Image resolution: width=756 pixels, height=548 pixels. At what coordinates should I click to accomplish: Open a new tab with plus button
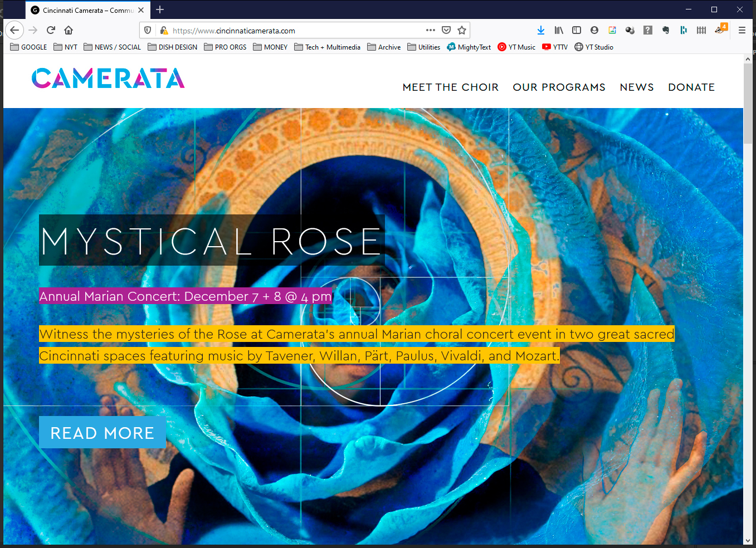tap(160, 9)
